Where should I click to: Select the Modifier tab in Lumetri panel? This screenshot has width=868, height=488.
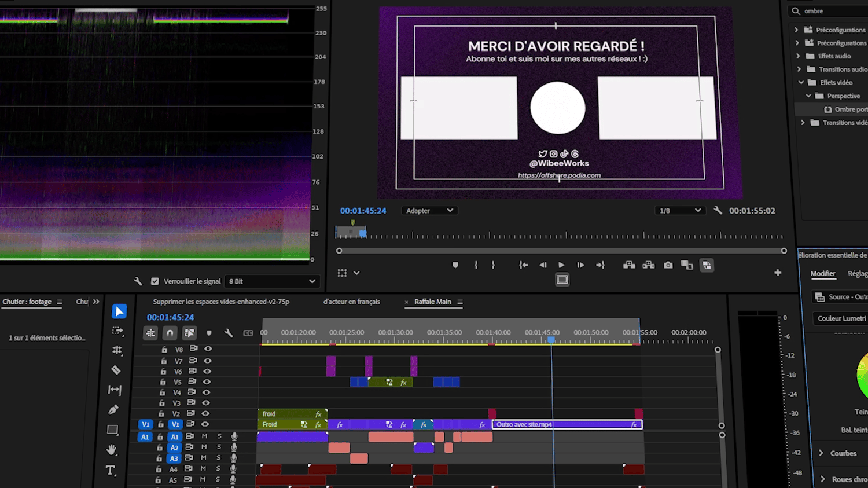(x=823, y=274)
